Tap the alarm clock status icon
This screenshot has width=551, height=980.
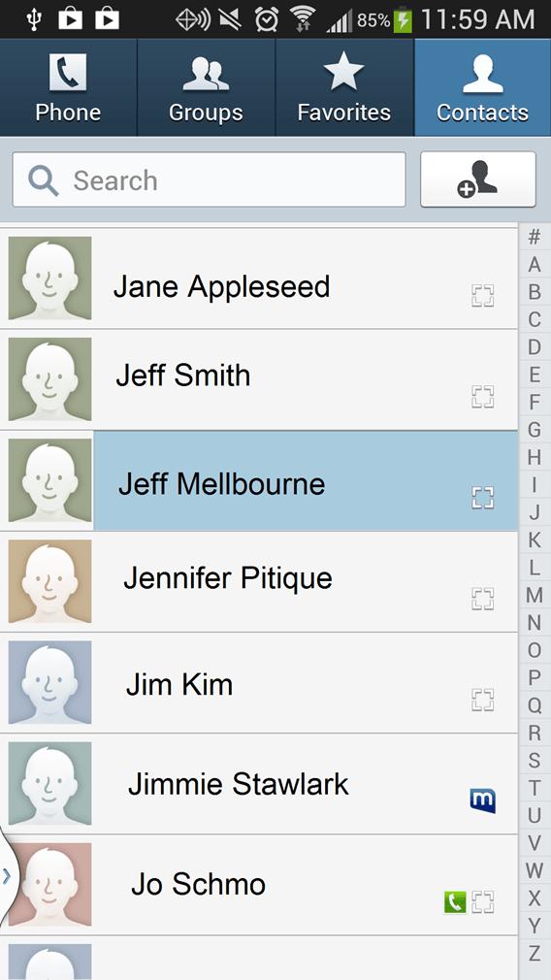267,20
